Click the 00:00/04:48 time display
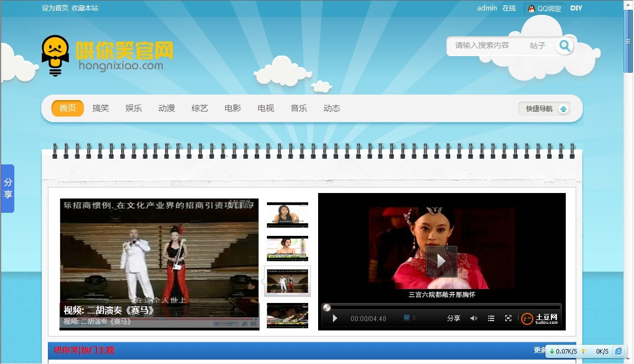Screen dimensions: 634x364 click(x=368, y=319)
